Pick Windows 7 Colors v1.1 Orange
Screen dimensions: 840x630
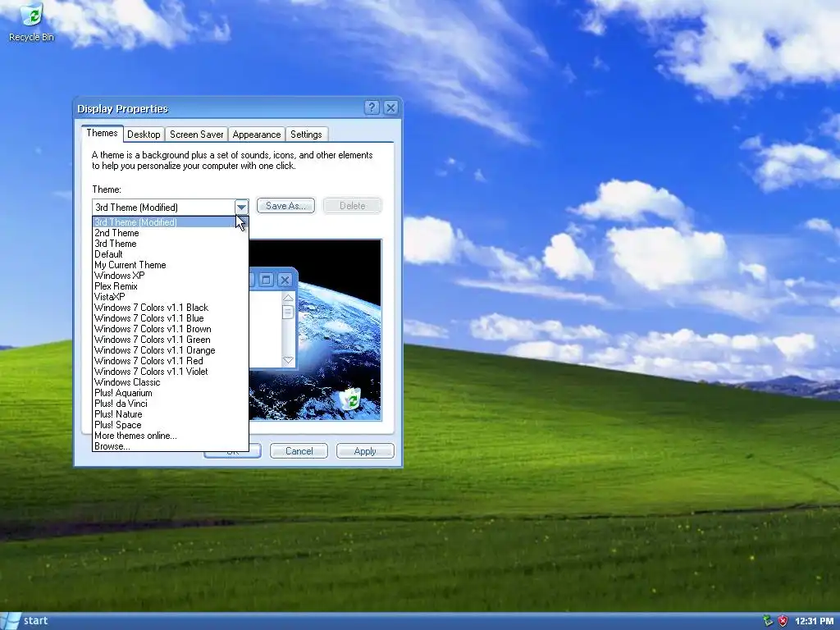click(x=171, y=350)
